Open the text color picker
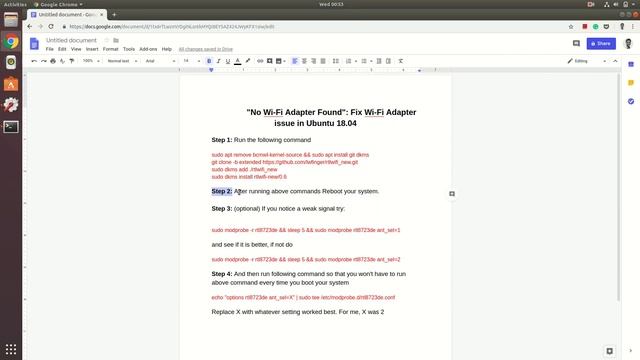The width and height of the screenshot is (640, 360). [x=238, y=61]
